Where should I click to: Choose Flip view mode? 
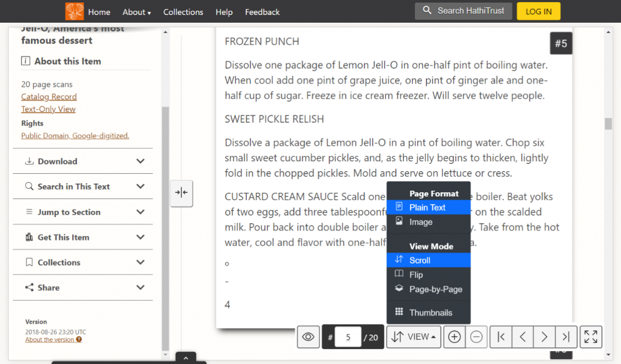coord(428,275)
